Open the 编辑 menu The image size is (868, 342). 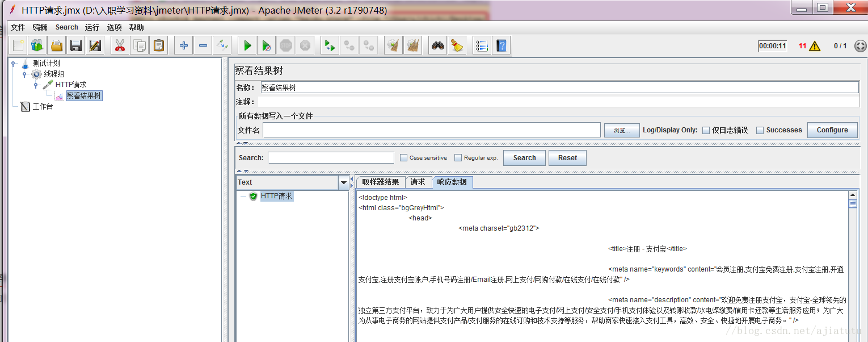click(40, 27)
